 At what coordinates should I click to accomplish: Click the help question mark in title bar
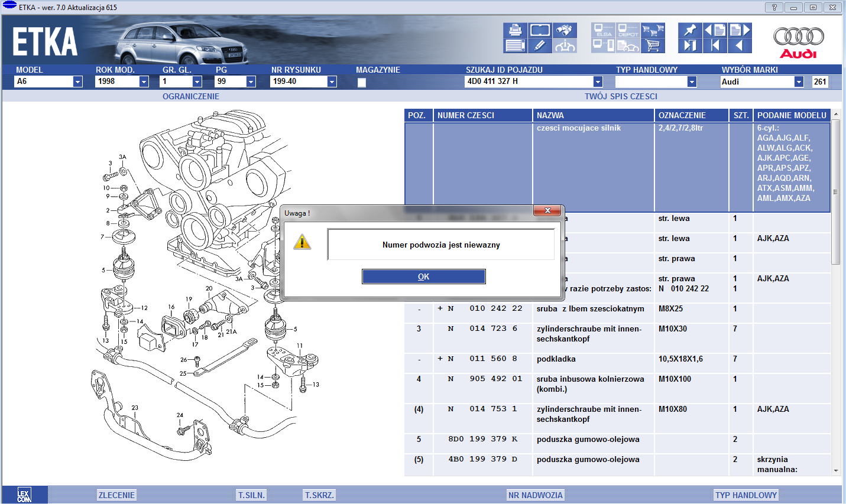(774, 7)
